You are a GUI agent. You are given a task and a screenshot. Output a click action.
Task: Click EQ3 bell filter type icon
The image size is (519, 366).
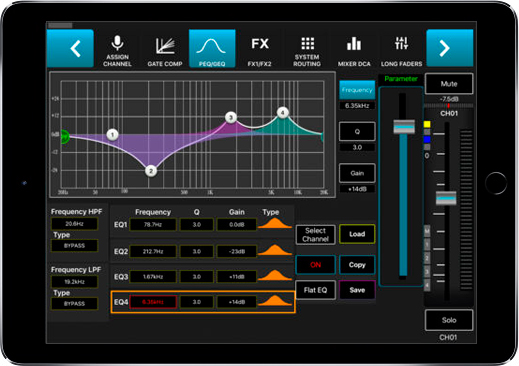(274, 275)
